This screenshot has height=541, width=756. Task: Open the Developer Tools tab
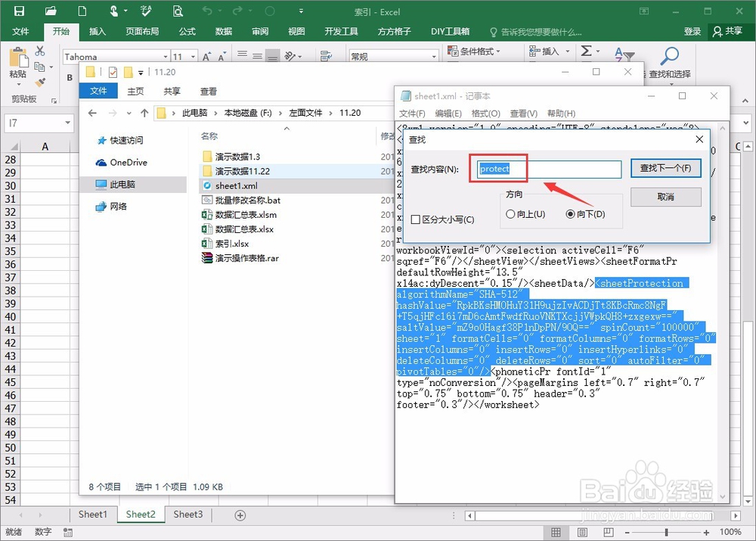pyautogui.click(x=341, y=31)
